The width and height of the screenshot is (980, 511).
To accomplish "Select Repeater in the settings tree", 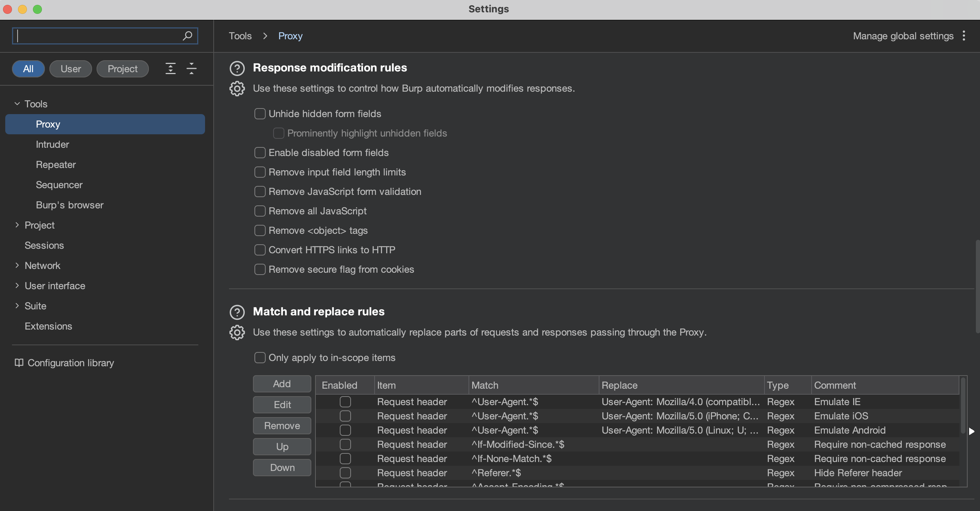I will tap(56, 165).
